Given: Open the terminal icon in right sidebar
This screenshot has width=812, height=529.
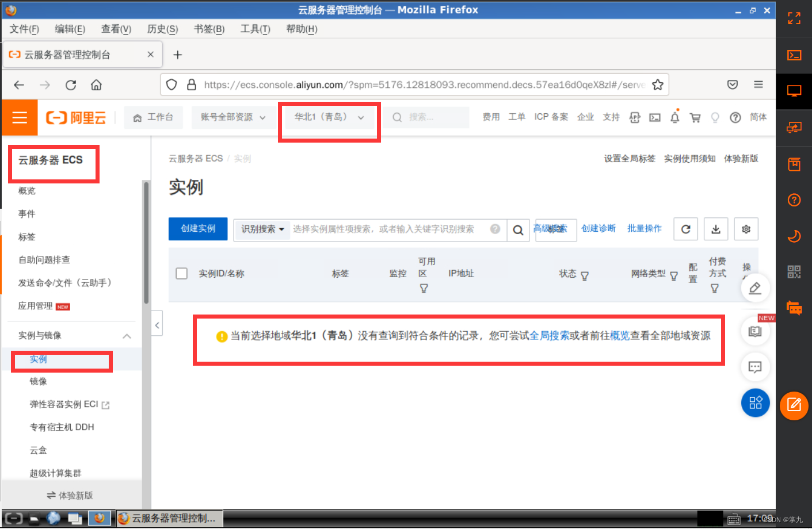Looking at the screenshot, I should pos(794,55).
